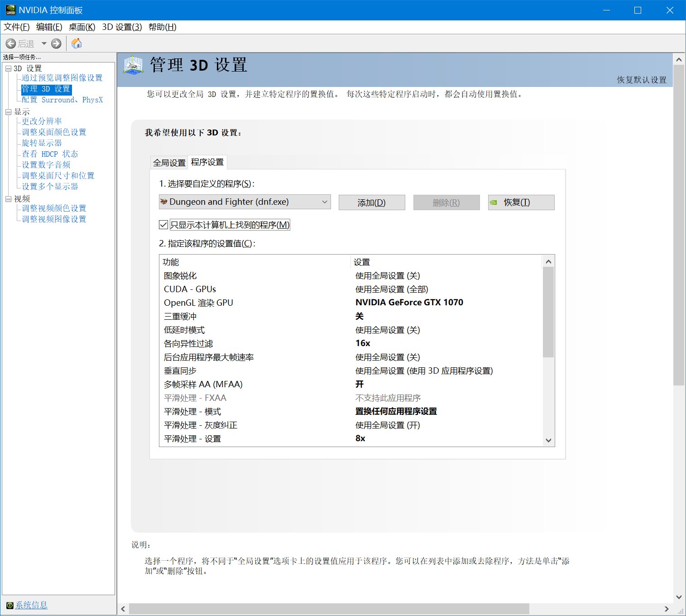Click main panel scroll up arrow
Viewport: 686px width, 616px height.
[679, 59]
